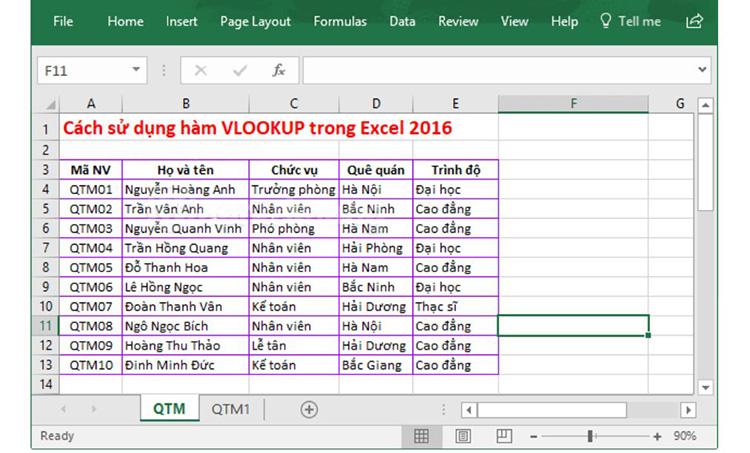Switch to the QTM sheet tab
750x453 pixels.
(x=169, y=409)
